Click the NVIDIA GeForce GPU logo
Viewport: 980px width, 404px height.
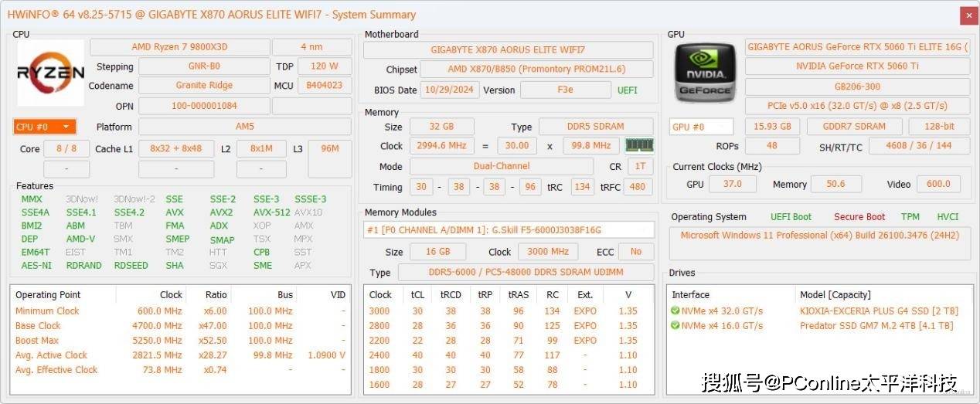[704, 73]
